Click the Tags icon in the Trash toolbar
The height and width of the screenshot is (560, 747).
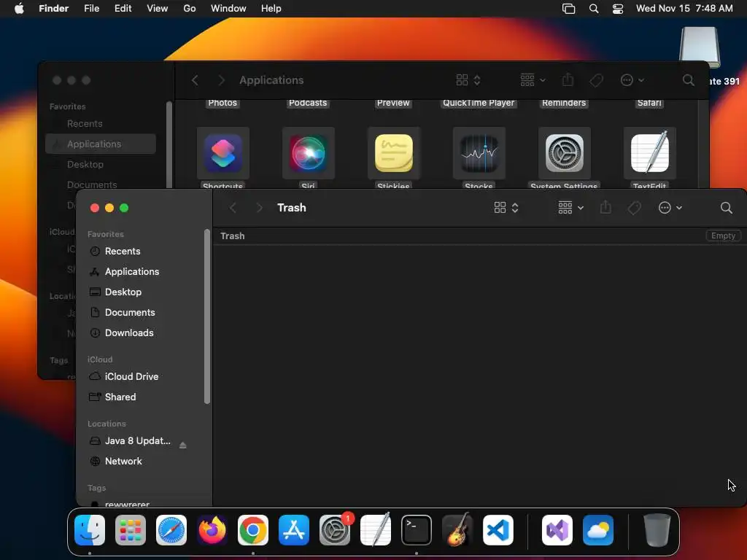(634, 208)
